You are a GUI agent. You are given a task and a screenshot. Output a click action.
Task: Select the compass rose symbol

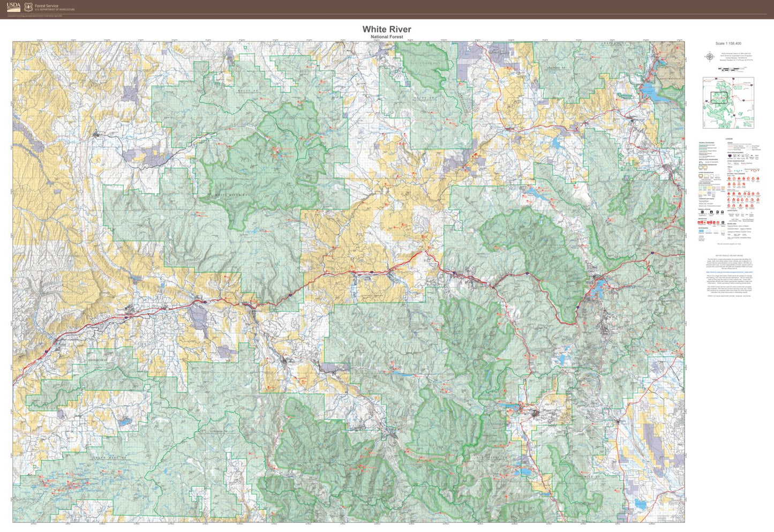(x=709, y=57)
